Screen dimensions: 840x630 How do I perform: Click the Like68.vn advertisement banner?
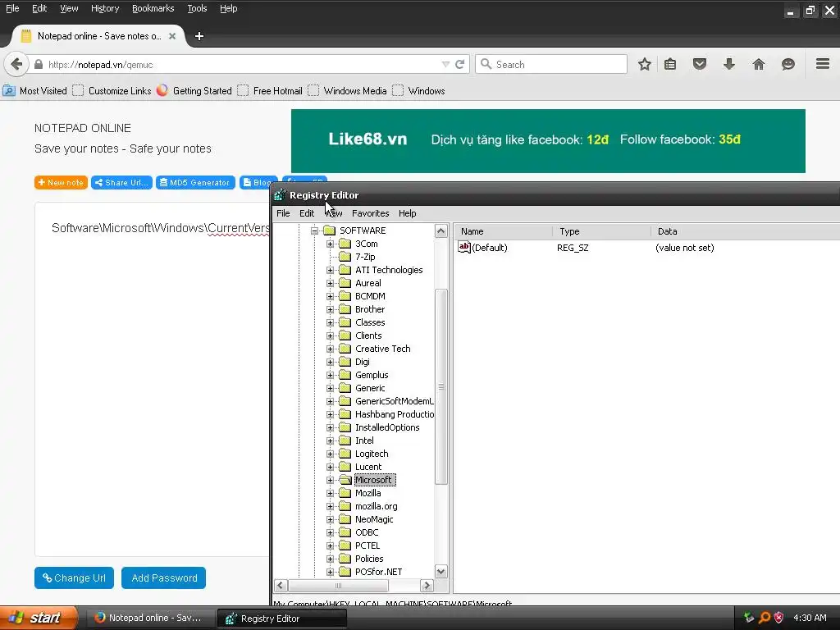pos(548,141)
